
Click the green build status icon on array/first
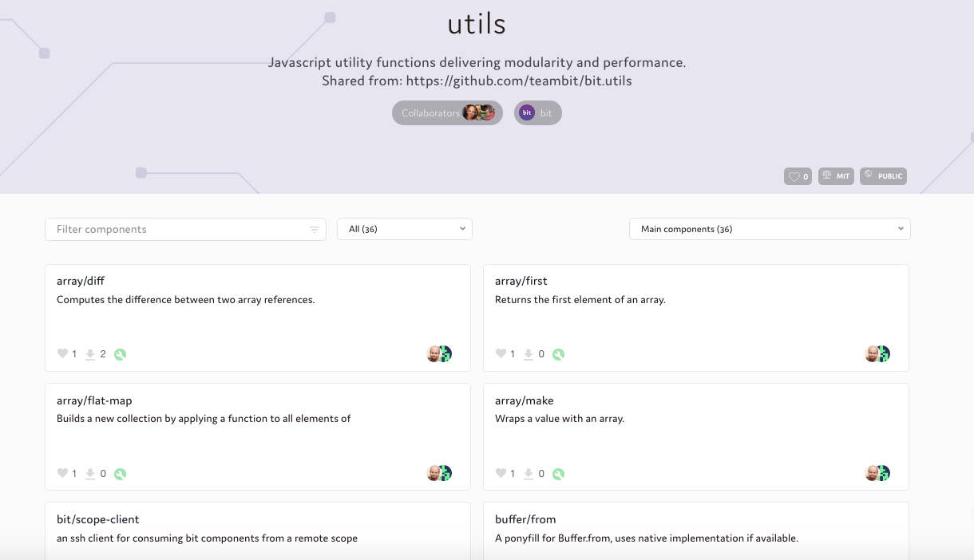pyautogui.click(x=558, y=354)
